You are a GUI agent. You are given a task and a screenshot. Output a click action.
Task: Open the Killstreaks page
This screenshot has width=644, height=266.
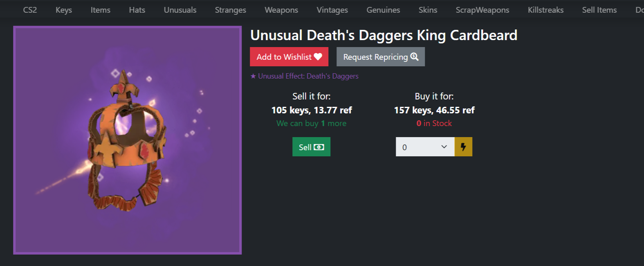click(545, 10)
